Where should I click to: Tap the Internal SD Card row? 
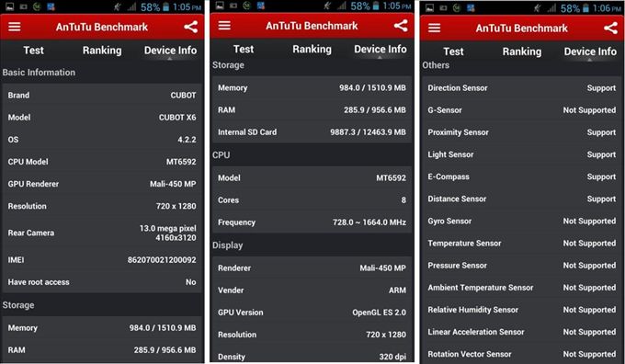(x=312, y=132)
